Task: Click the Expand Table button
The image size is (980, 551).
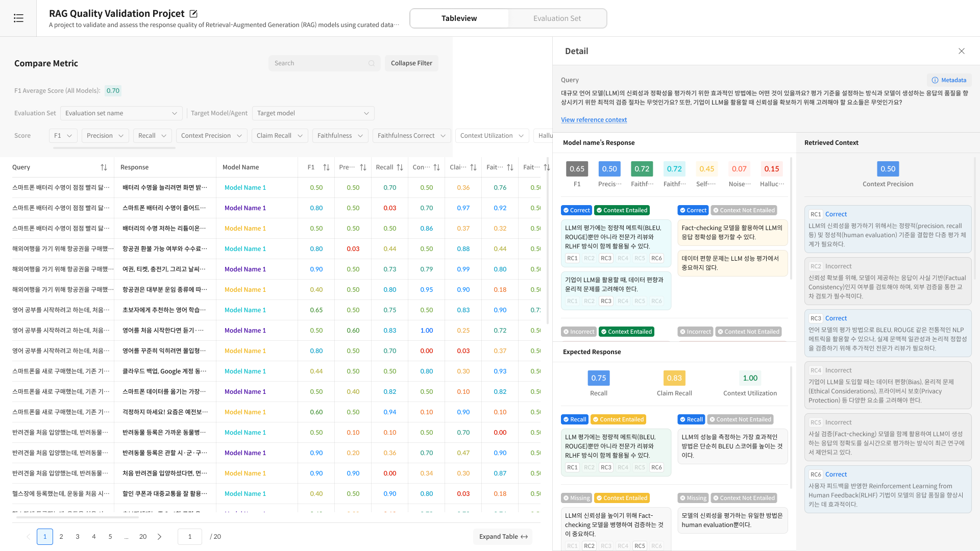Action: click(x=503, y=537)
